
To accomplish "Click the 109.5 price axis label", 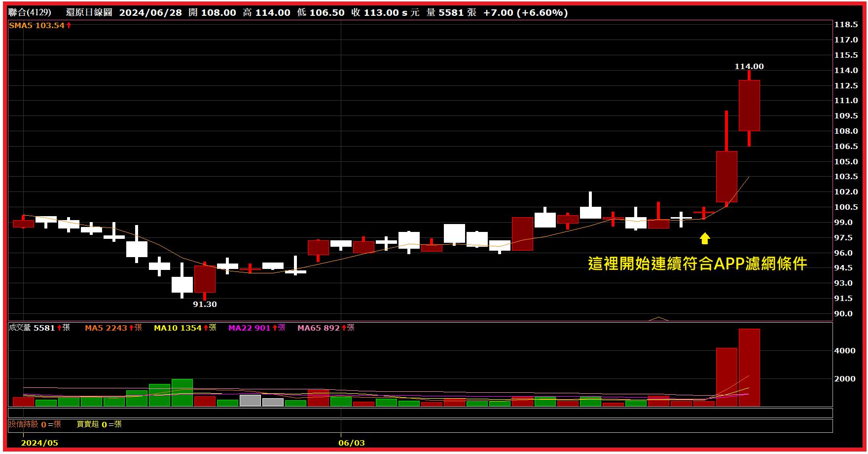I will (x=846, y=115).
